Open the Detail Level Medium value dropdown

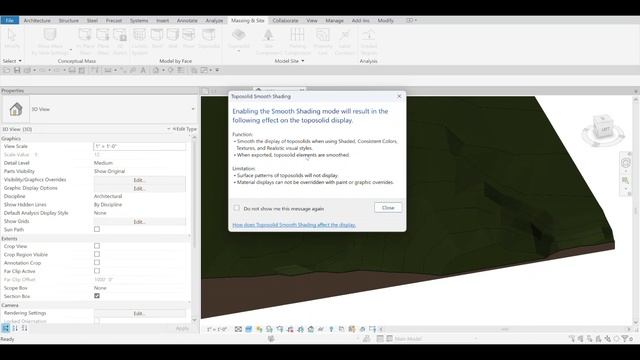click(x=140, y=163)
